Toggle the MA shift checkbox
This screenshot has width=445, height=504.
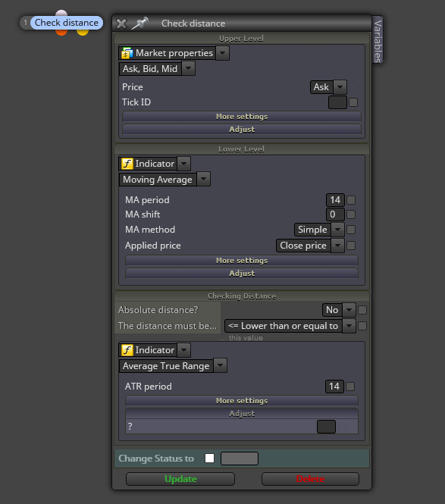coord(351,214)
